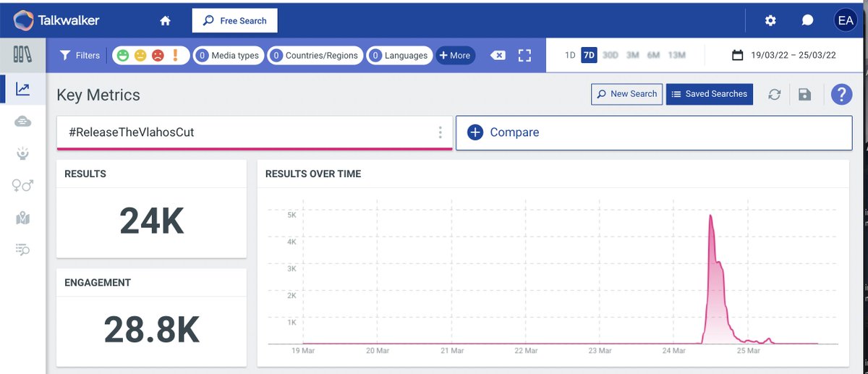Select the analytics line-chart sidebar icon
Screen dimensions: 868x374
click(22, 89)
